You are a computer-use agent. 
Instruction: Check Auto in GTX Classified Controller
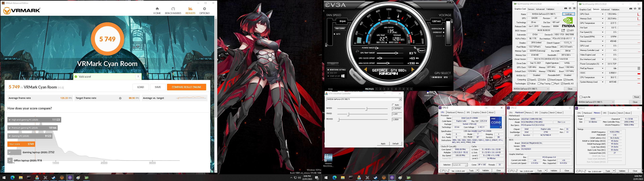tap(393, 105)
